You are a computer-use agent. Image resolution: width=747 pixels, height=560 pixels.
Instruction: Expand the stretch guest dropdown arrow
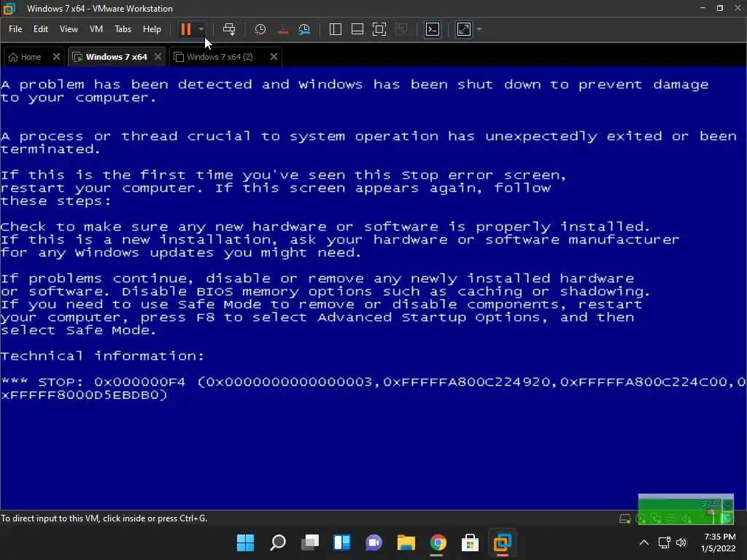479,29
